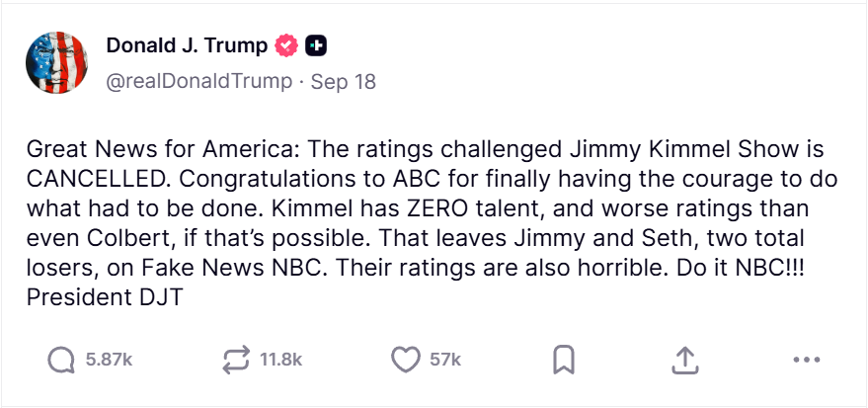Click the 5.87k replies count
The height and width of the screenshot is (408, 868).
[x=109, y=361]
